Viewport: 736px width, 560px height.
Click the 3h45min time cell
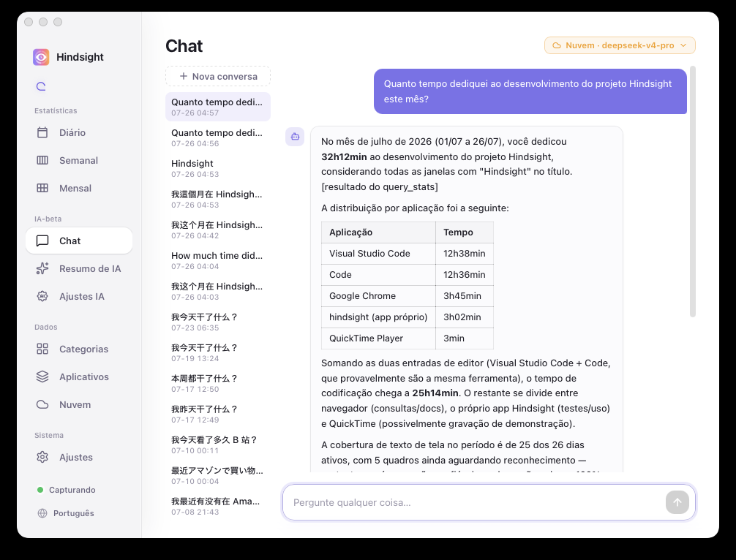click(x=465, y=296)
